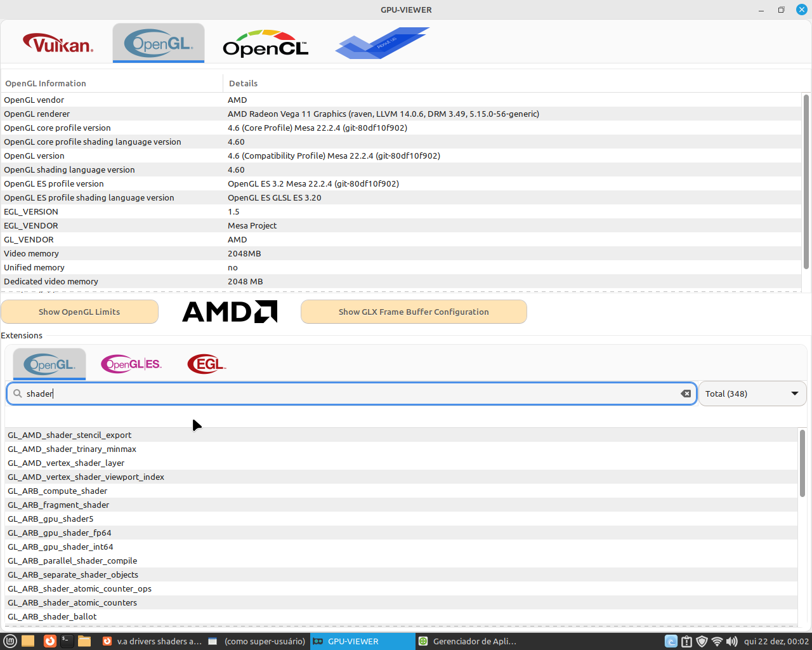
Task: Launch the Firefox launcher in the taskbar
Action: point(49,641)
